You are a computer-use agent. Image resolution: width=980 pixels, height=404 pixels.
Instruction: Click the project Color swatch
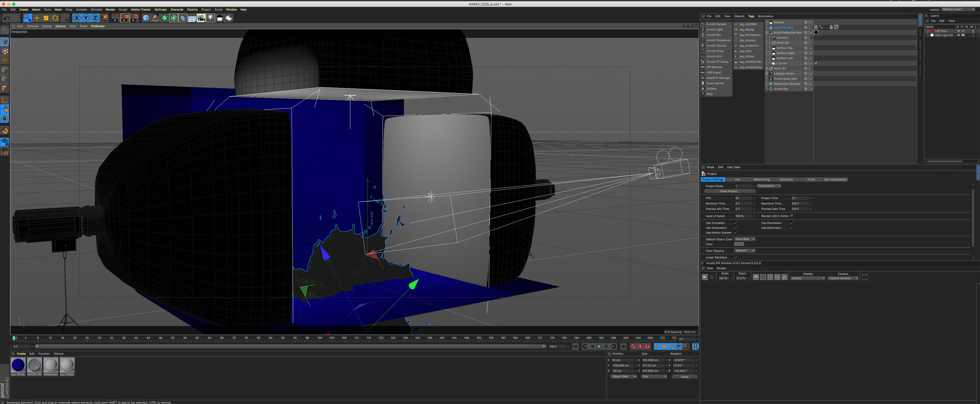pos(739,244)
